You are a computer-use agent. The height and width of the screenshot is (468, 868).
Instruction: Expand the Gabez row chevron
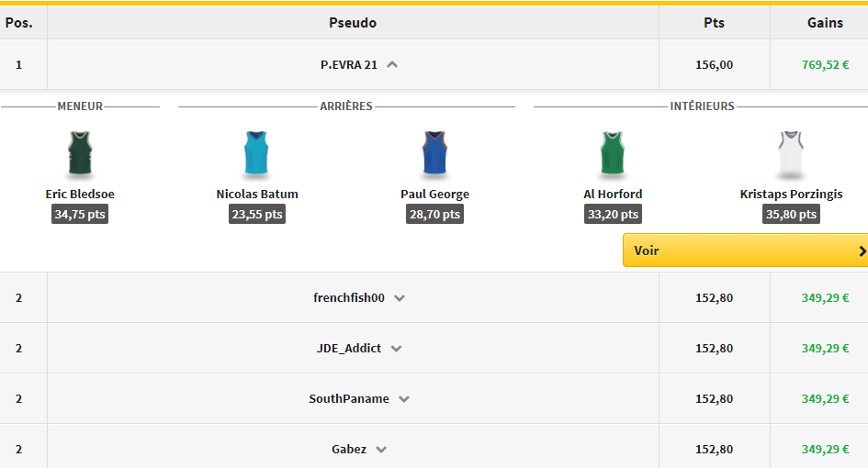point(381,450)
